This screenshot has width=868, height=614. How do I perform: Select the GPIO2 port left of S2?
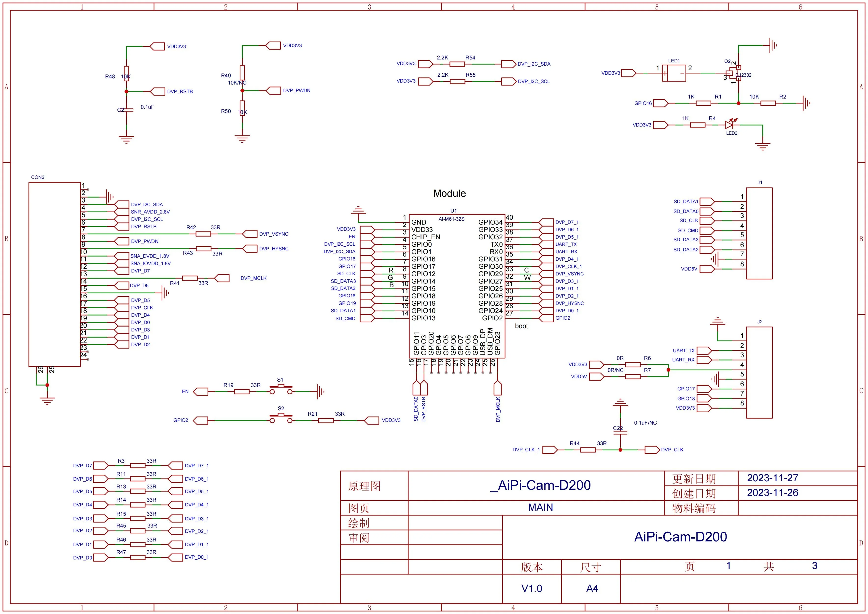tap(200, 420)
